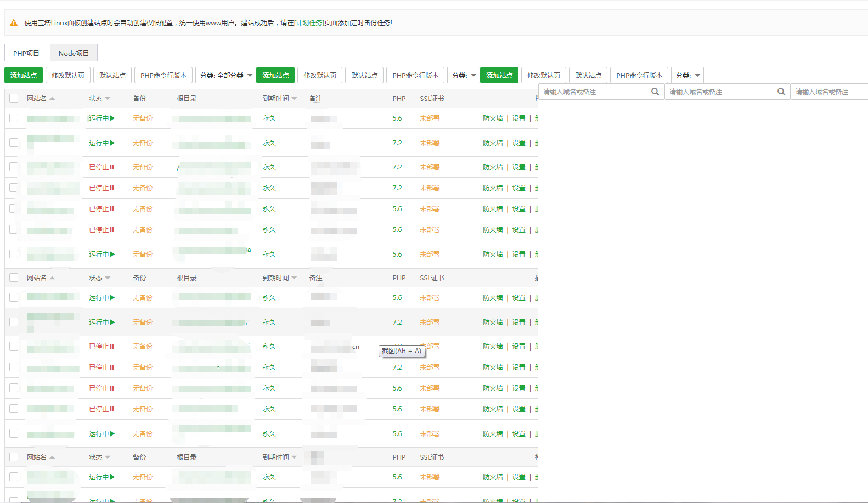Image resolution: width=868 pixels, height=503 pixels.
Task: Click the magnifier icon of the middle search box
Action: (x=781, y=92)
